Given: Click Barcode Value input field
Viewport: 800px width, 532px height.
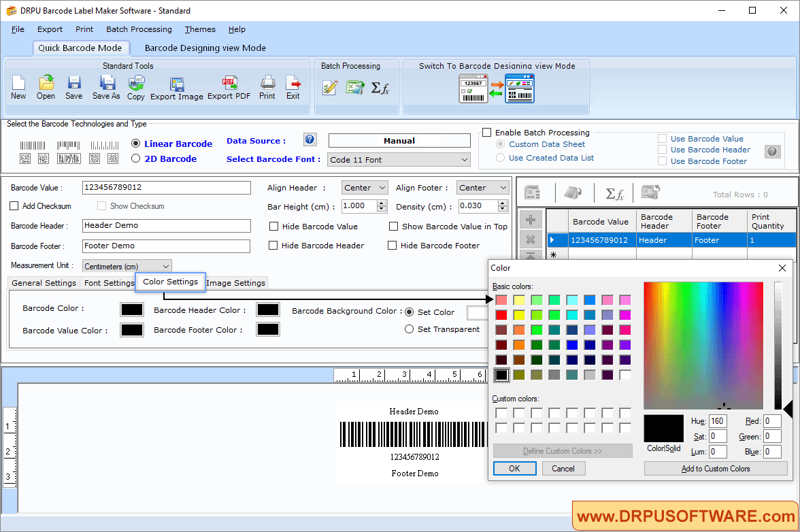Looking at the screenshot, I should 166,188.
